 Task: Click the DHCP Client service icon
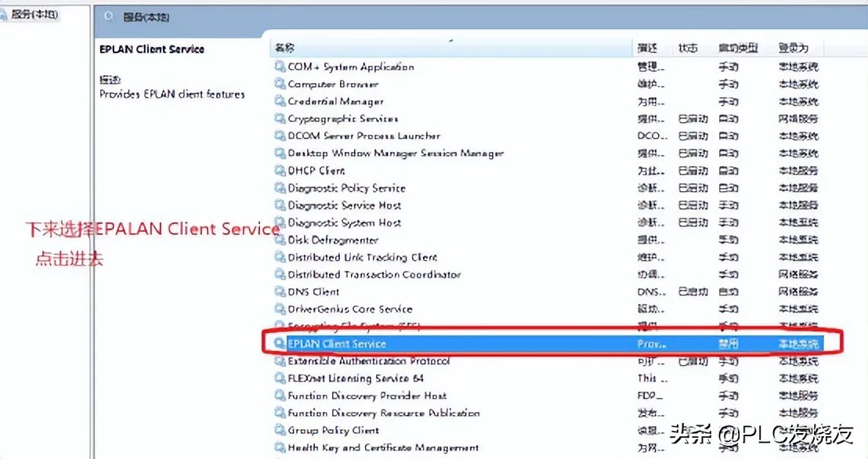tap(280, 170)
